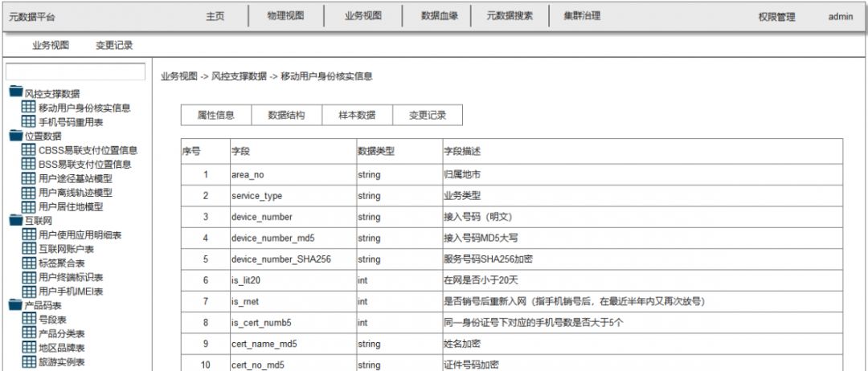Viewport: 868px width, 371px height.
Task: Select 用户途径基站模型 tree item
Action: (76, 178)
